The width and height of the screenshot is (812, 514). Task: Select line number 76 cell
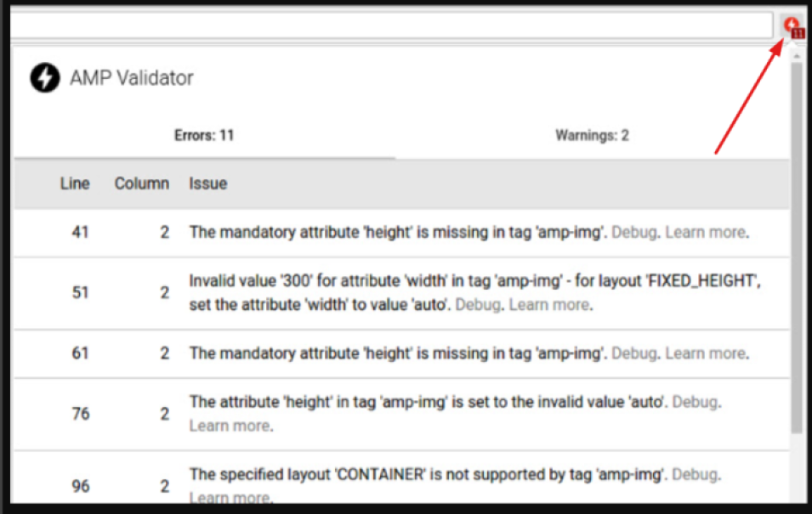pyautogui.click(x=80, y=414)
